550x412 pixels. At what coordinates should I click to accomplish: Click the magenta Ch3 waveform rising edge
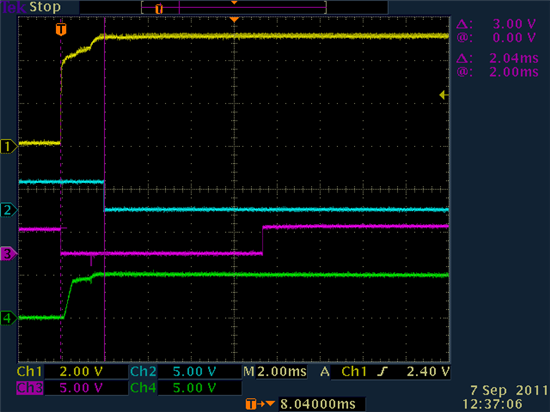coord(262,240)
